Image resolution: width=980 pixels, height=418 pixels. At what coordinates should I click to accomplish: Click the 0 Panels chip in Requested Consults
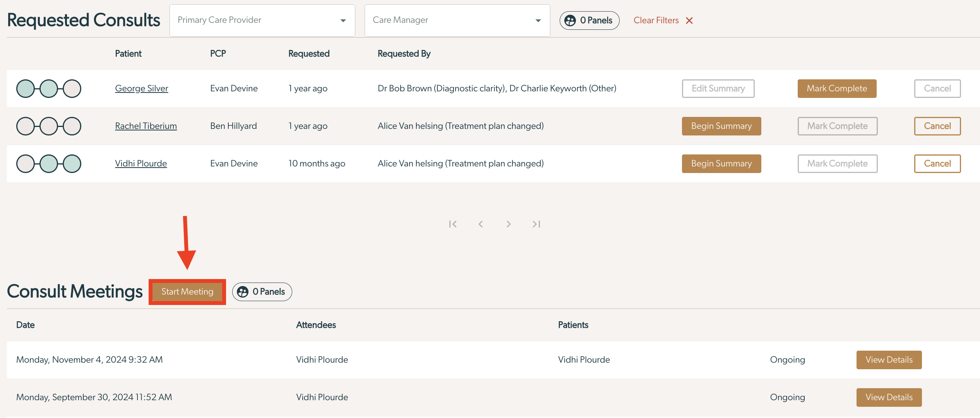(x=589, y=21)
